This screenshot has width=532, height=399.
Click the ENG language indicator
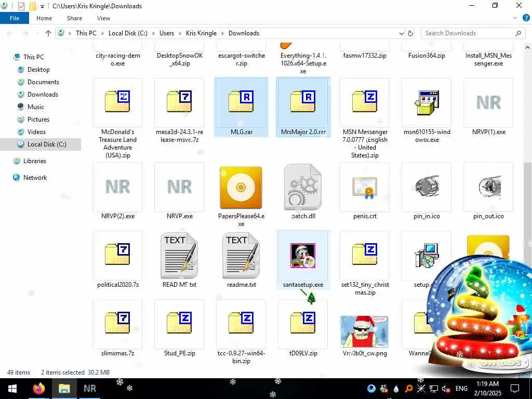(461, 389)
